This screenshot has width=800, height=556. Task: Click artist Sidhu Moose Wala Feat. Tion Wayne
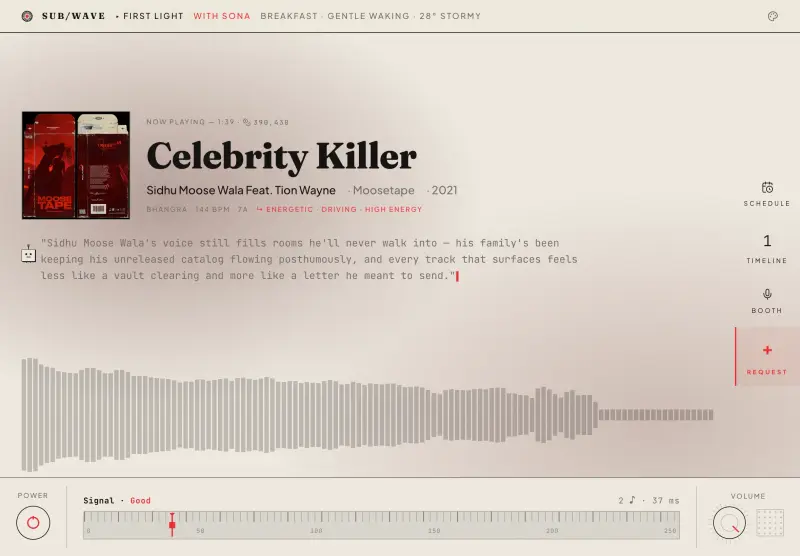coord(241,190)
